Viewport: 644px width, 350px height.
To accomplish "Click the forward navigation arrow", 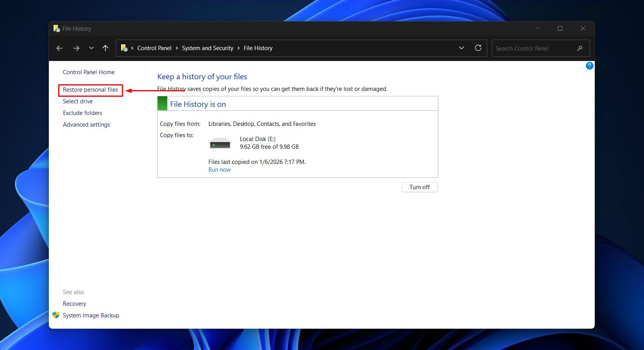I will [76, 48].
